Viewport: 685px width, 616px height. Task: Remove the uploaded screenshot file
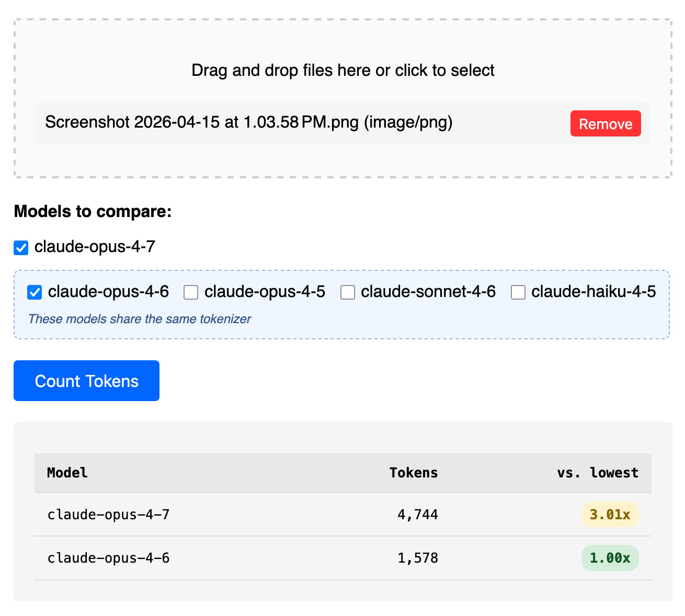605,124
